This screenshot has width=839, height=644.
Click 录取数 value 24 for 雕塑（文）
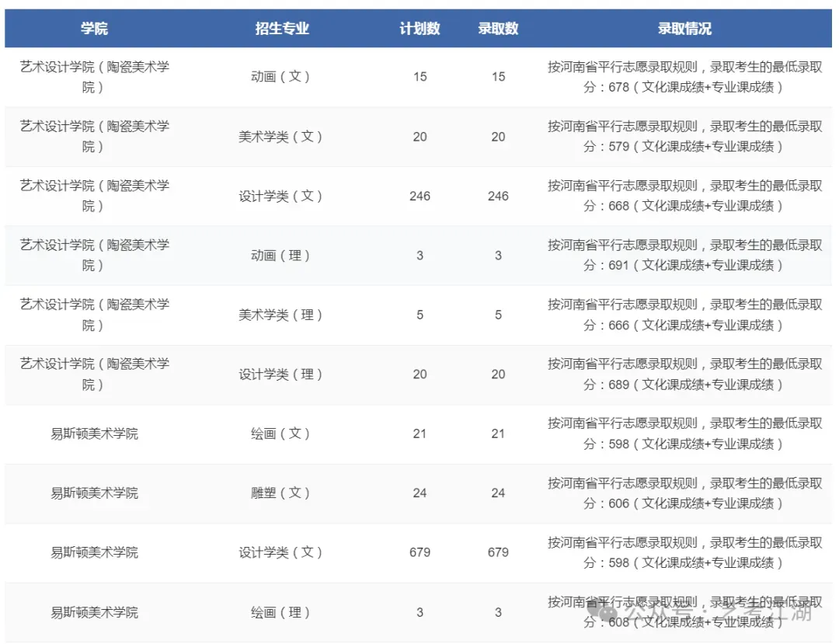(498, 493)
